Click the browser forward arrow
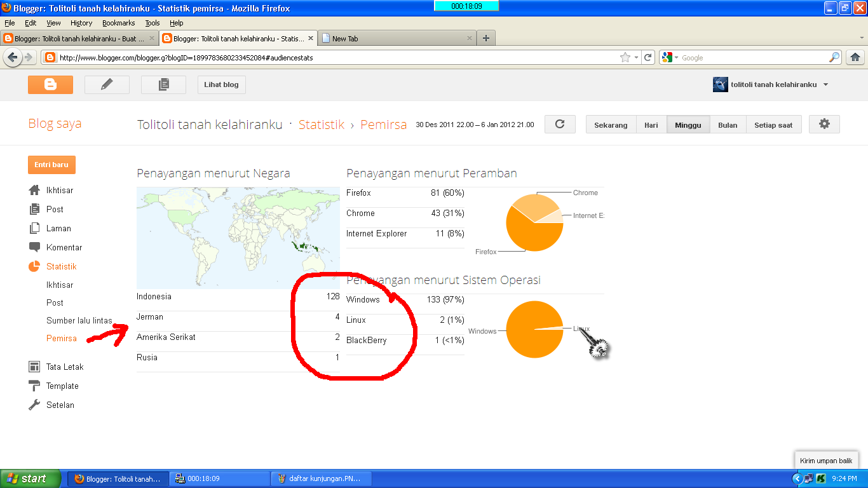The height and width of the screenshot is (488, 868). click(x=29, y=57)
